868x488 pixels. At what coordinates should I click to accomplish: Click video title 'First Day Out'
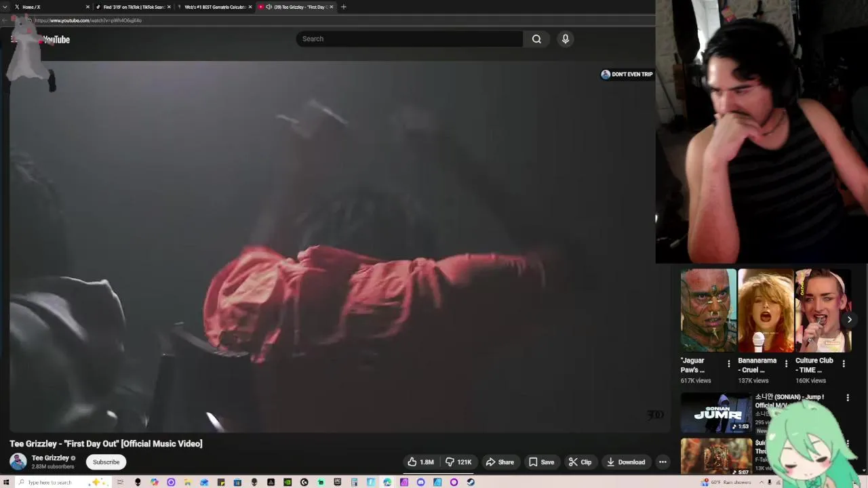click(x=106, y=443)
